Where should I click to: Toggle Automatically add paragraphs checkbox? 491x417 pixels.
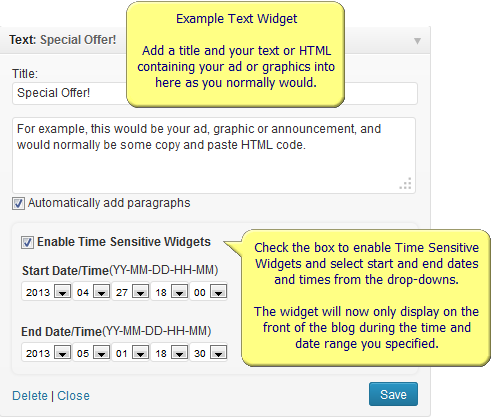pos(18,203)
